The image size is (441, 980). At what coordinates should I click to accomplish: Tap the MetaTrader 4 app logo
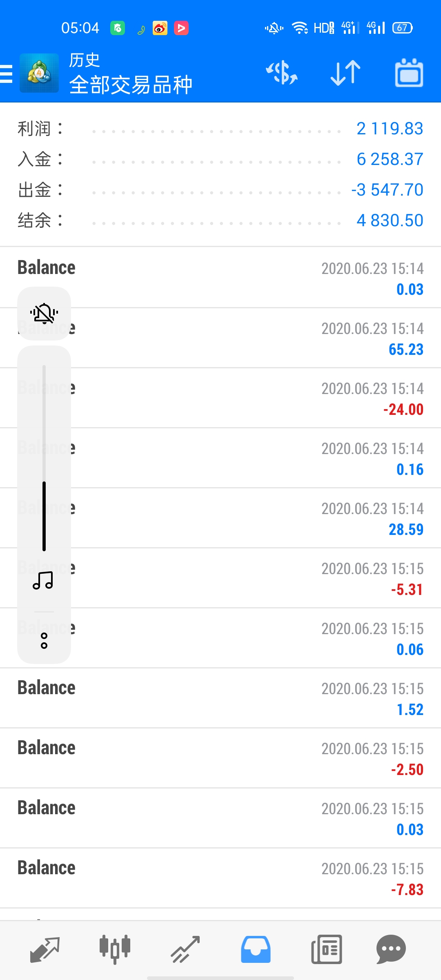click(39, 73)
